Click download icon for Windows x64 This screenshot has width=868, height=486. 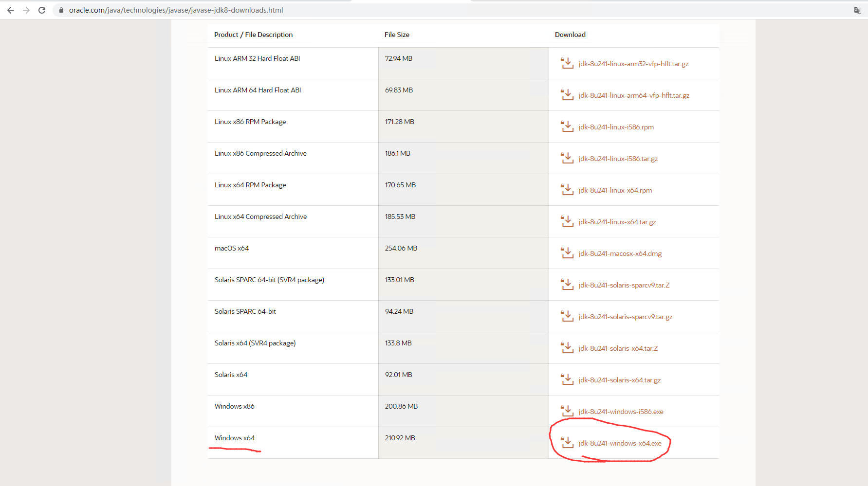pos(567,443)
